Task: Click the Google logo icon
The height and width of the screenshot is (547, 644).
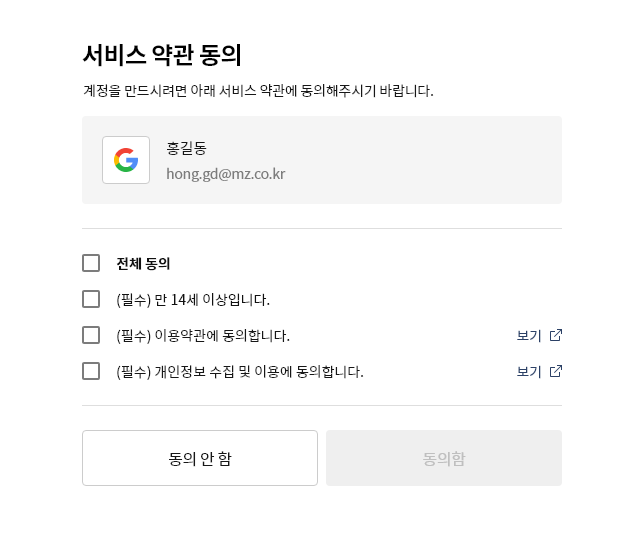Action: point(126,160)
